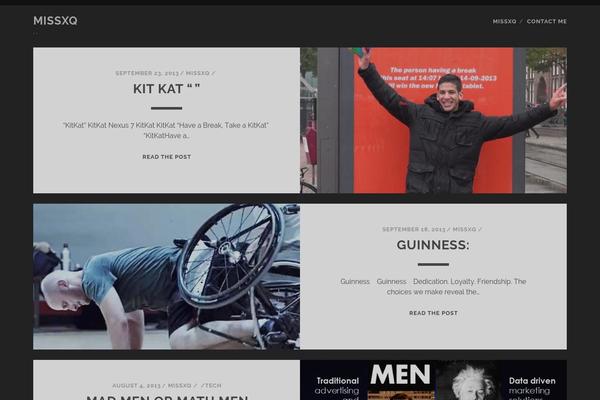Screen dimensions: 600x400
Task: Click READ THE POST under KIT KAT
Action: [x=166, y=157]
